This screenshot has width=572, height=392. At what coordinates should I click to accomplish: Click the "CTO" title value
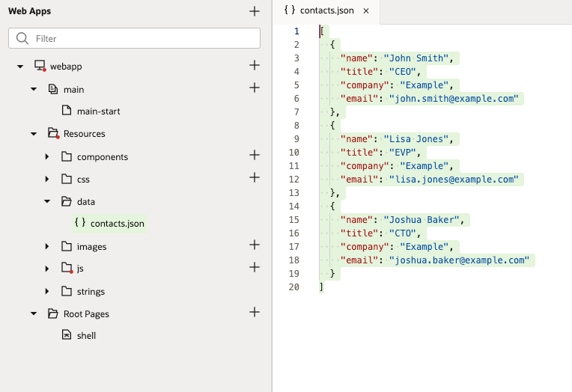pyautogui.click(x=402, y=233)
